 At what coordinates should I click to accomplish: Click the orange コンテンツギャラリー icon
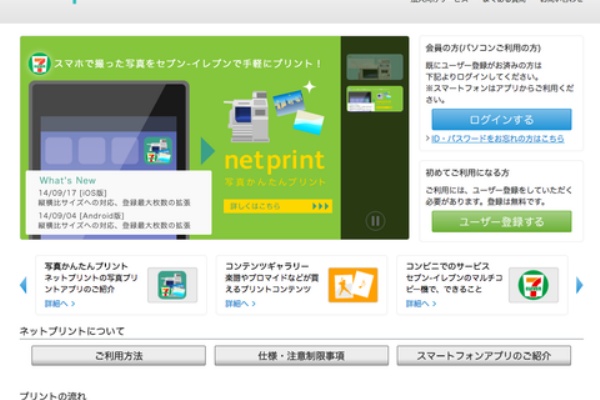[352, 285]
